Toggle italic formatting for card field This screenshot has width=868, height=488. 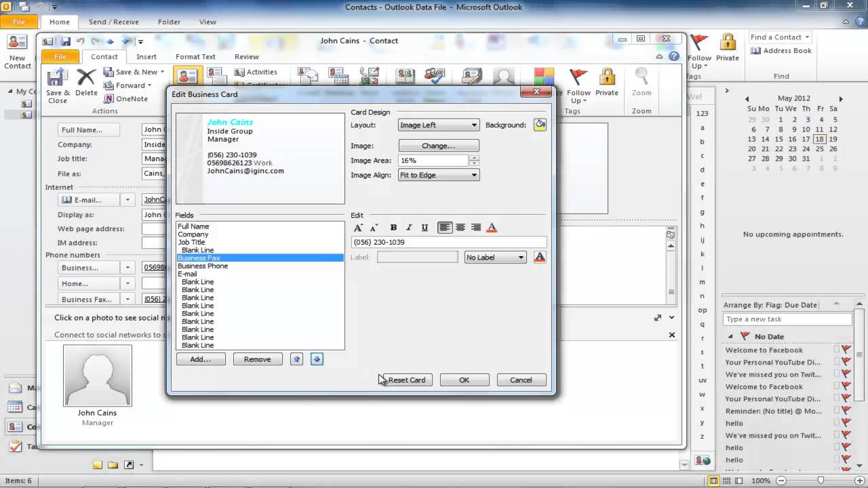pyautogui.click(x=409, y=228)
